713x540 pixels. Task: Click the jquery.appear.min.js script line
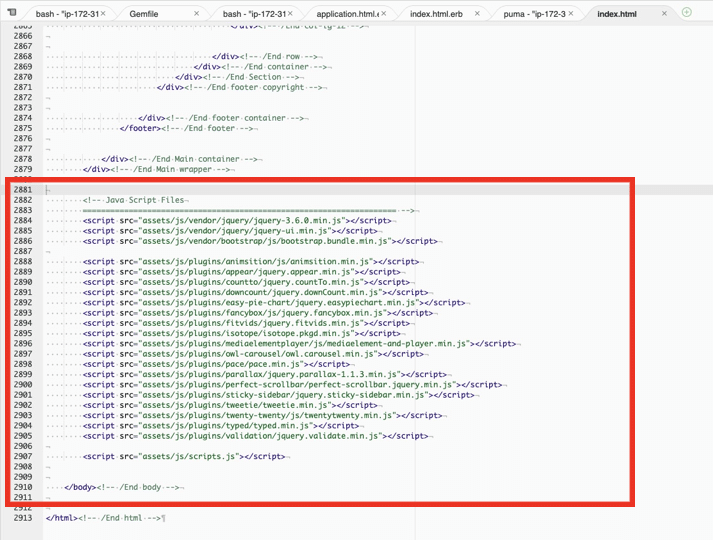tap(241, 272)
